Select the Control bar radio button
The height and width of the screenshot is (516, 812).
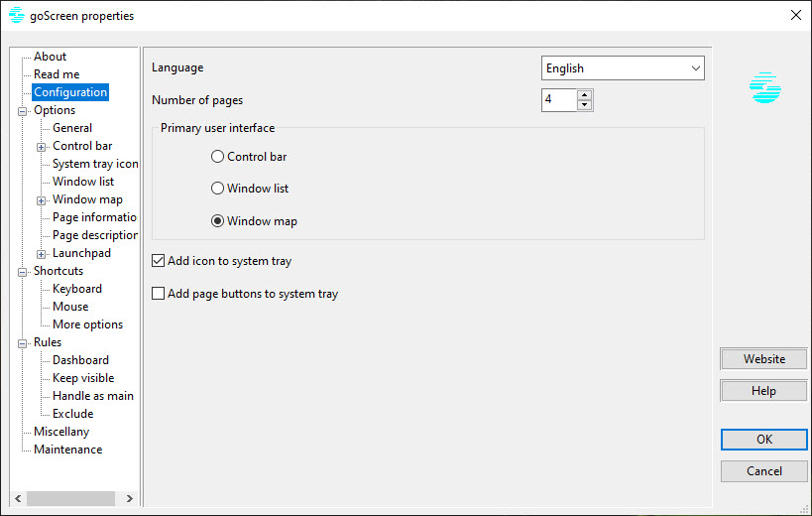point(217,157)
